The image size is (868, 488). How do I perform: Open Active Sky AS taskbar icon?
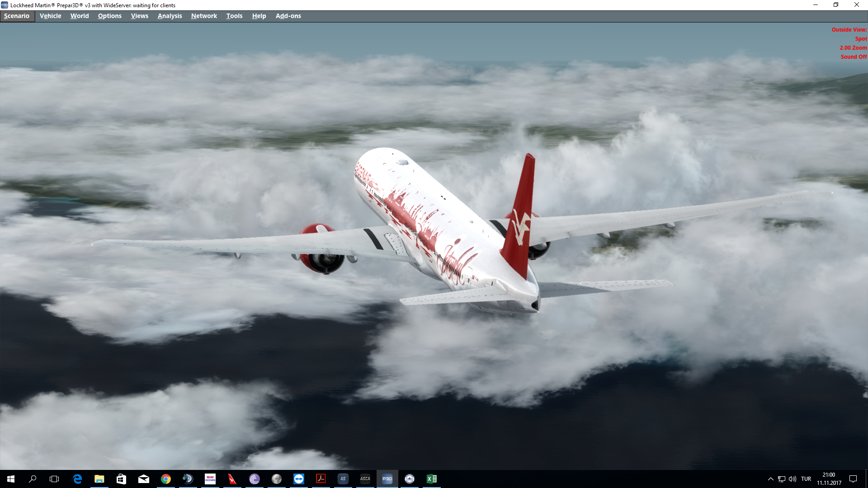[343, 479]
